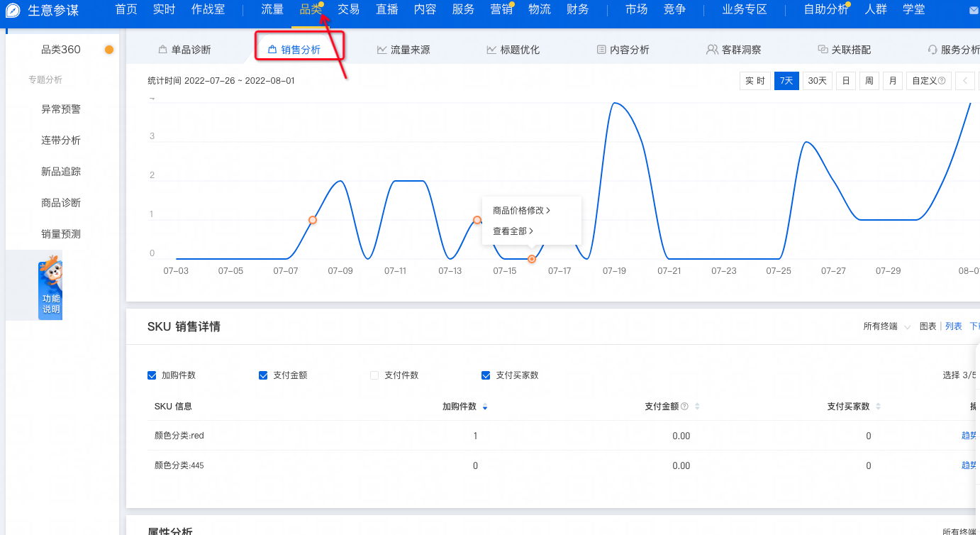Go to 直播 in the top navigation
Screen dimensions: 980x535
click(387, 10)
